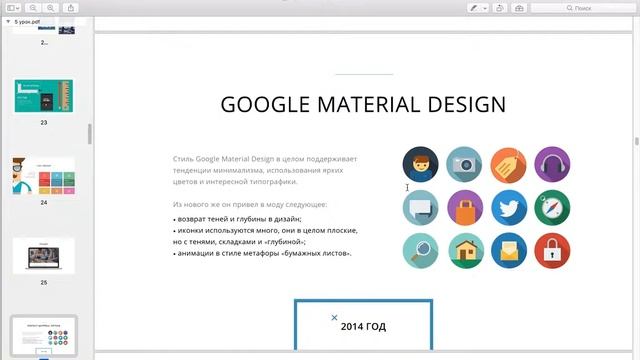Collapse the 5 урок.pdf disclosure triangle
Image resolution: width=640 pixels, height=360 pixels.
[8, 21]
